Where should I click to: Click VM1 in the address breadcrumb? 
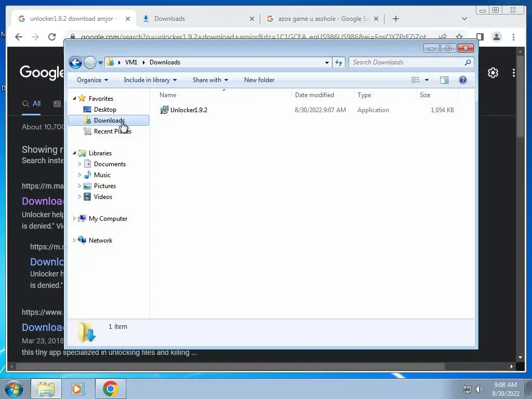[x=131, y=62]
